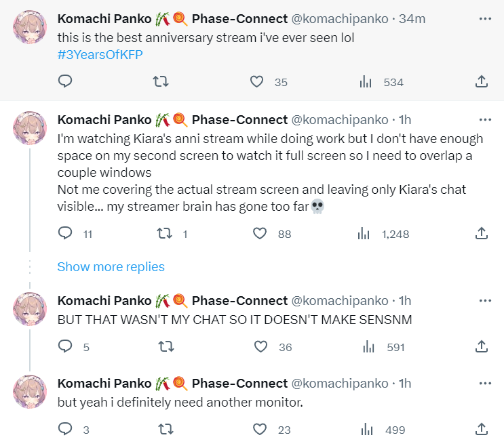Open the 34m timestamp of top tweet
Screen dimensions: 504x448
pyautogui.click(x=412, y=19)
